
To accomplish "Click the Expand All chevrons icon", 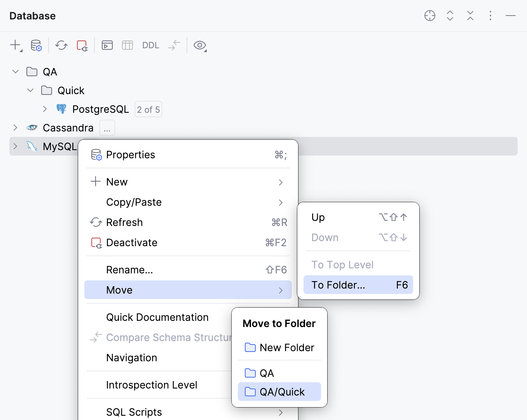I will pyautogui.click(x=450, y=16).
